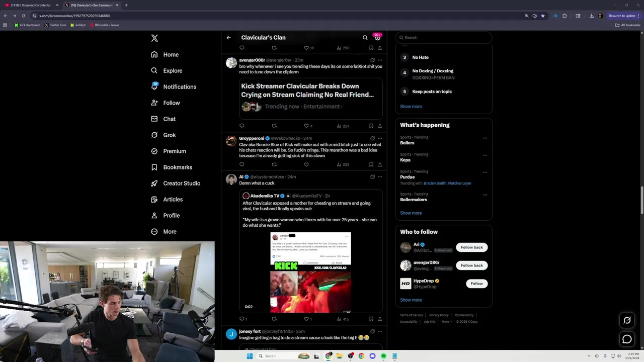This screenshot has width=644, height=362.
Task: Open Bookmarks in the sidebar
Action: click(x=172, y=167)
